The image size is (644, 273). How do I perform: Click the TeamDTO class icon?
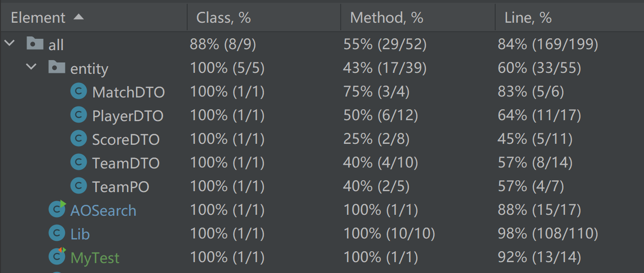(x=78, y=162)
